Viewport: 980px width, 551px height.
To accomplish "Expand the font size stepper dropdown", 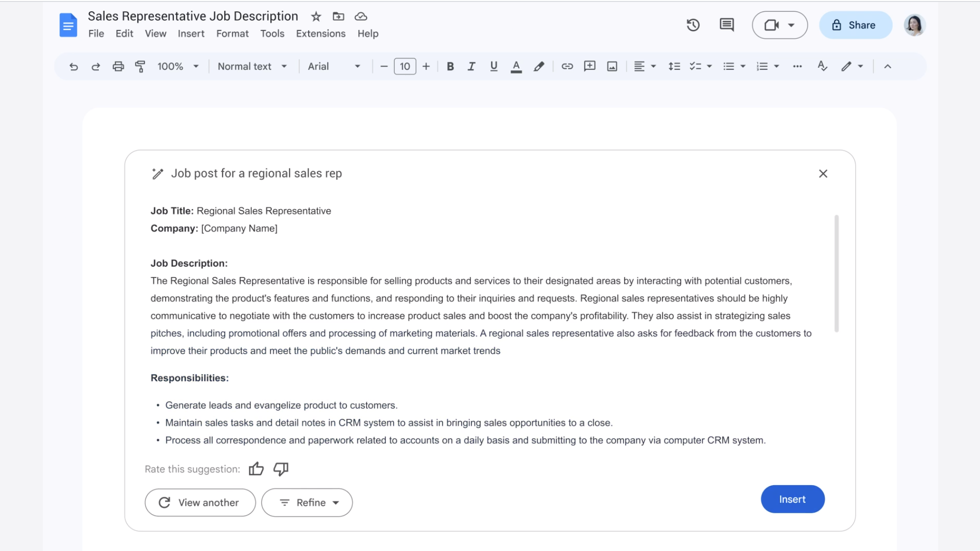I will 404,65.
